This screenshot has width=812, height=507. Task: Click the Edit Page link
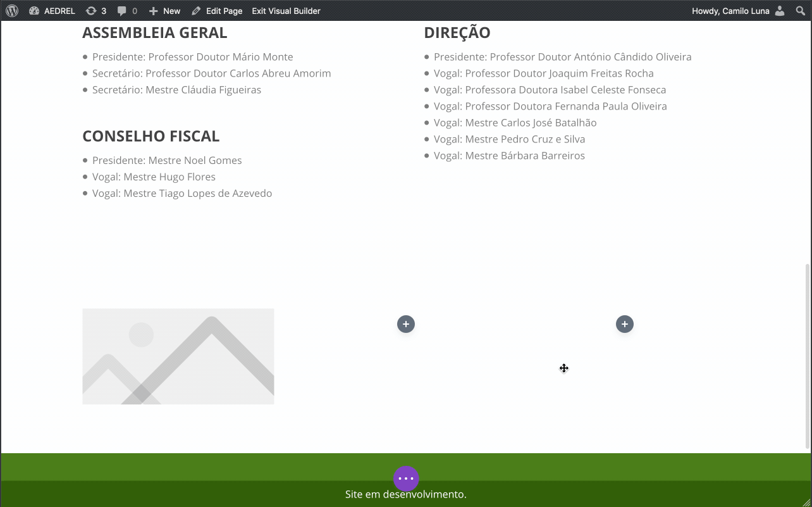click(217, 11)
